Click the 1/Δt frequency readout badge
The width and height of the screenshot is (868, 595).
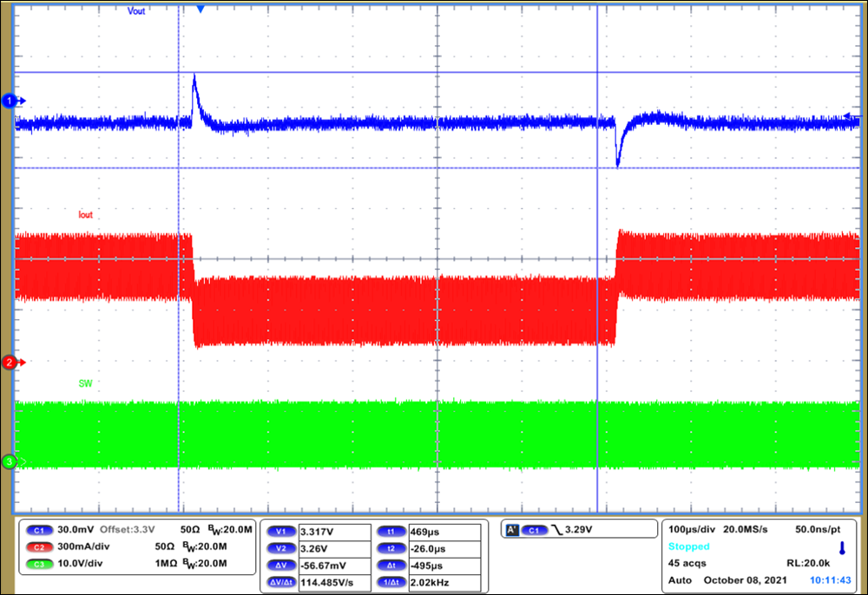click(392, 584)
